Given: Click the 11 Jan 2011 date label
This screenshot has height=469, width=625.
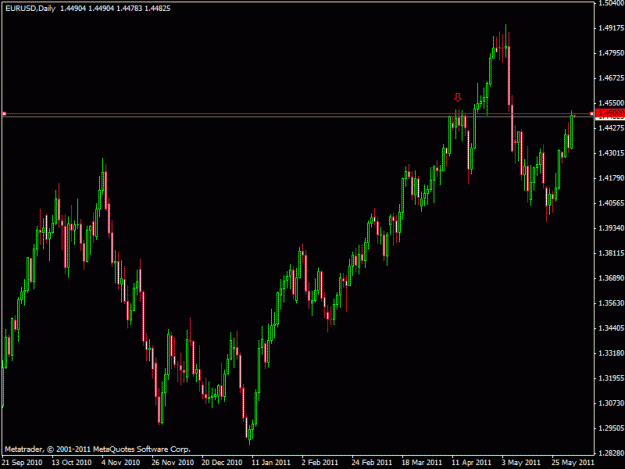Looking at the screenshot, I should point(271,463).
